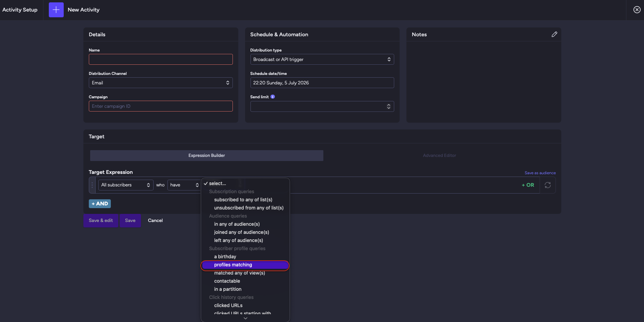This screenshot has width=644, height=322.
Task: Open the Distribution Channel Email dropdown
Action: coord(161,83)
